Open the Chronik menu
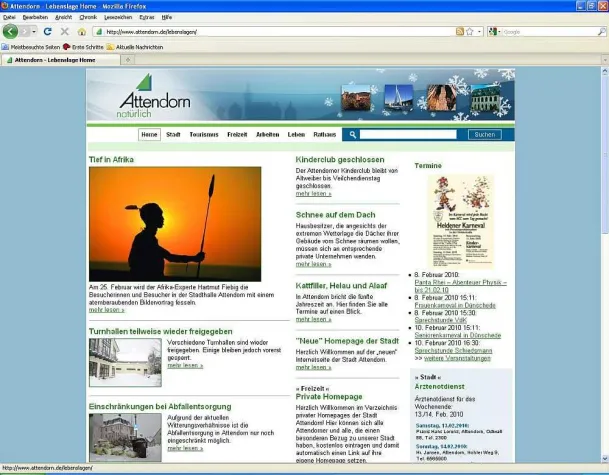The height and width of the screenshot is (475, 609). tap(88, 17)
